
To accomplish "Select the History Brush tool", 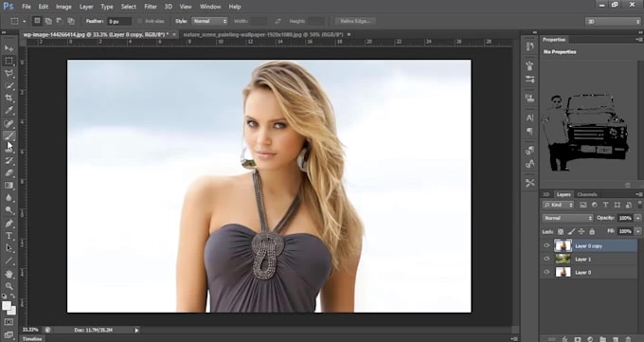I will 9,161.
